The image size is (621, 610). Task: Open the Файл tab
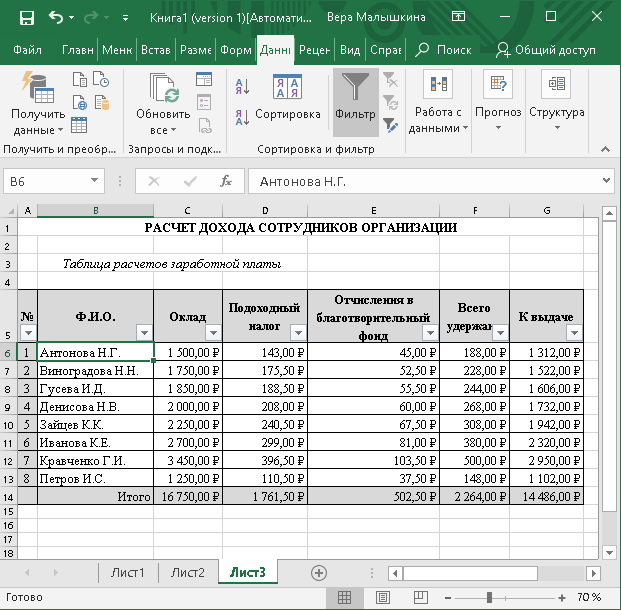tap(28, 49)
